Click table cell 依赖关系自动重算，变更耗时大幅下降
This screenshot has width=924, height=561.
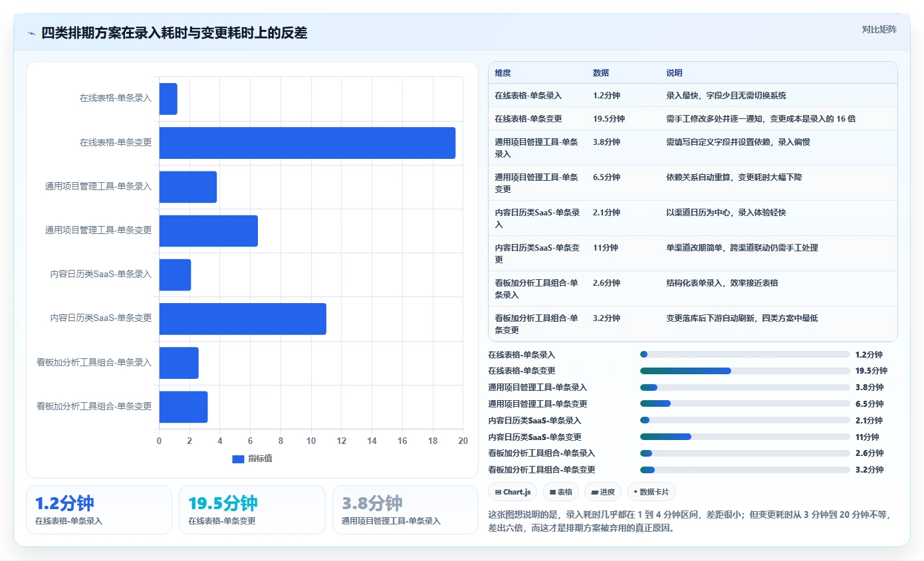click(734, 177)
